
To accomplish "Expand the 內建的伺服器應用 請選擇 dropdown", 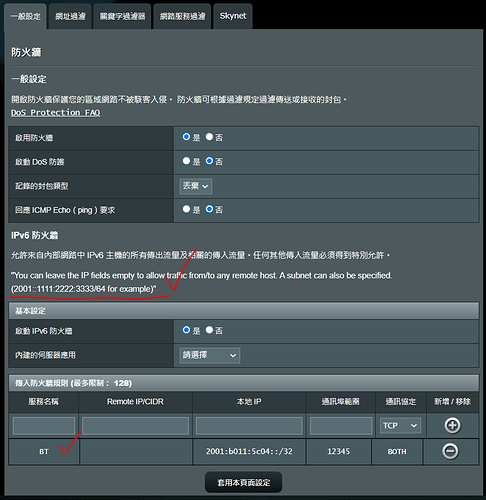I will 210,355.
